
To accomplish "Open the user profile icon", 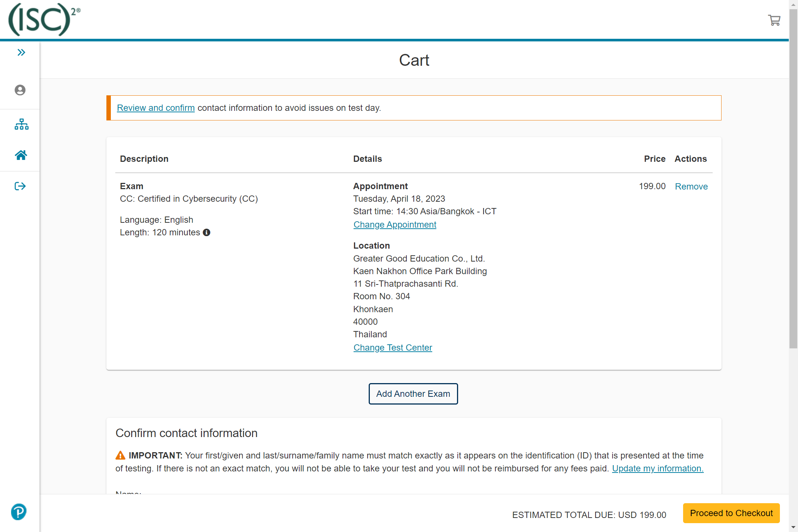I will pos(20,90).
